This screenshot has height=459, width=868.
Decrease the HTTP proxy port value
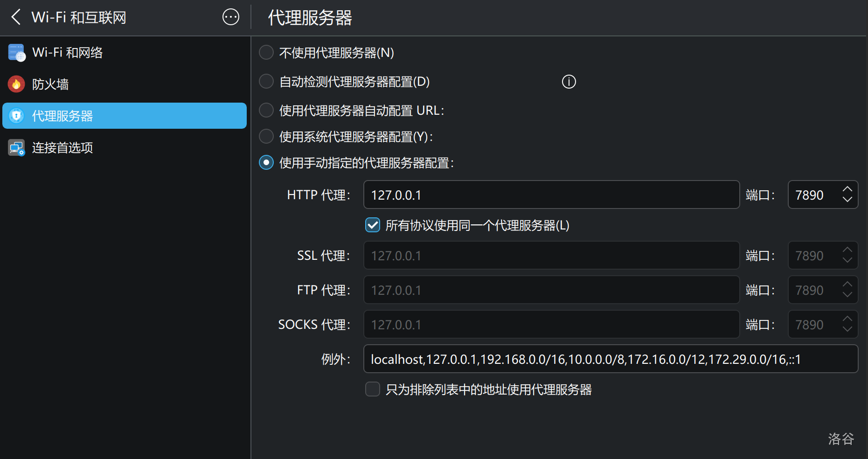(847, 200)
